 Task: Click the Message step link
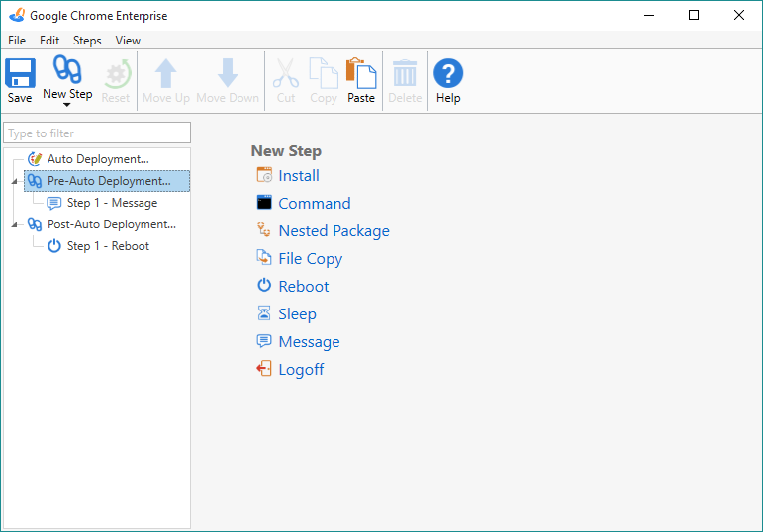[309, 342]
